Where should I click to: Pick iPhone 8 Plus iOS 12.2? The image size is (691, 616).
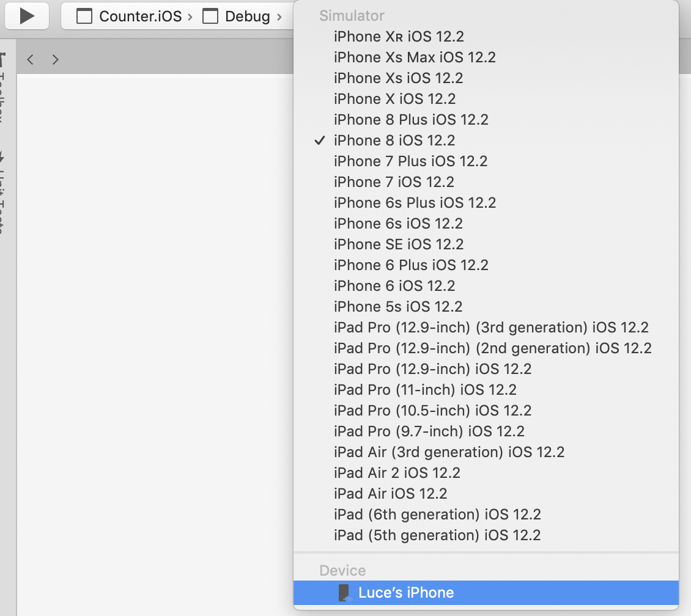[486, 120]
